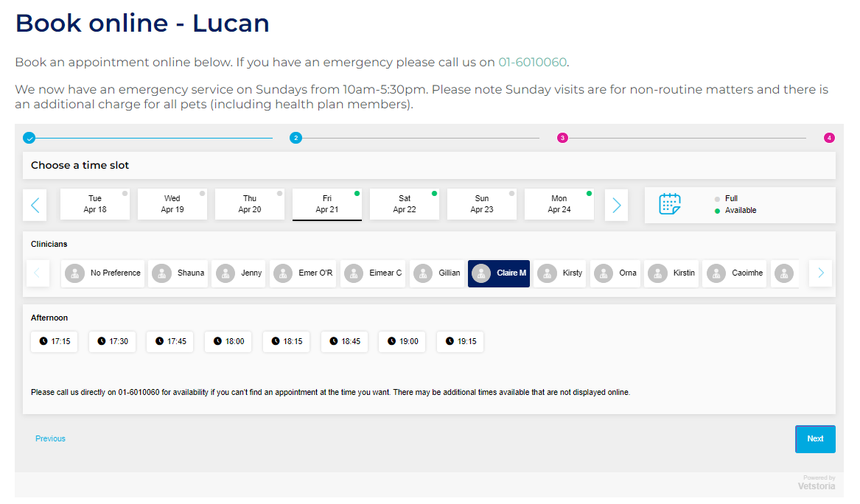Click the left arrow to view earlier dates
This screenshot has width=860, height=504.
point(35,205)
